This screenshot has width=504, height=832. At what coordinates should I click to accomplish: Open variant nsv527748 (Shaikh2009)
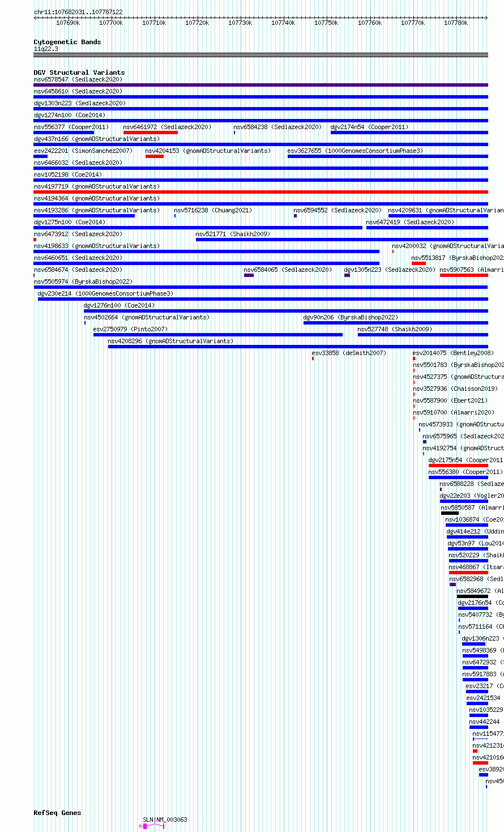[395, 329]
